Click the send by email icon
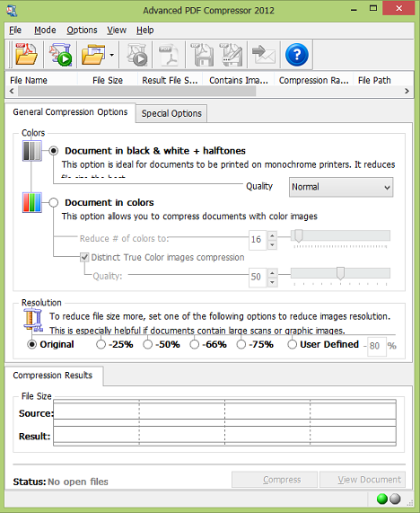Screen dimensions: 420x513 point(264,54)
